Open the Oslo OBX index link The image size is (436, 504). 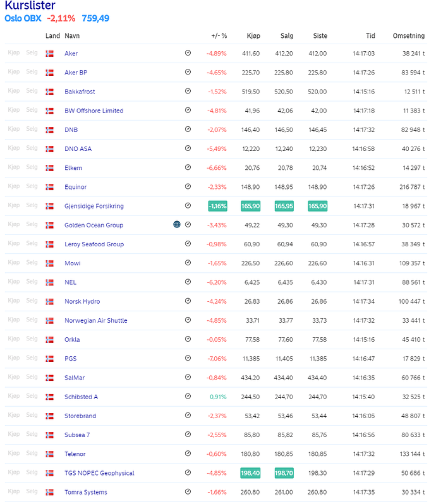pyautogui.click(x=23, y=18)
